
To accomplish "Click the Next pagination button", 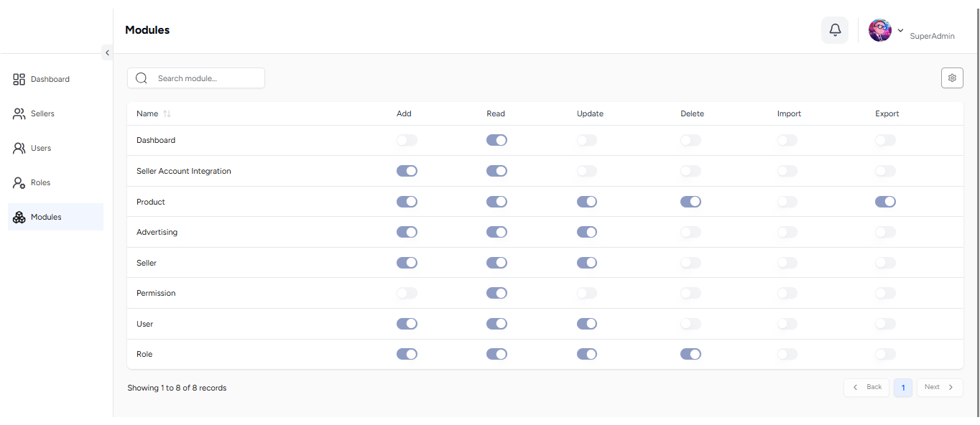I will (940, 388).
